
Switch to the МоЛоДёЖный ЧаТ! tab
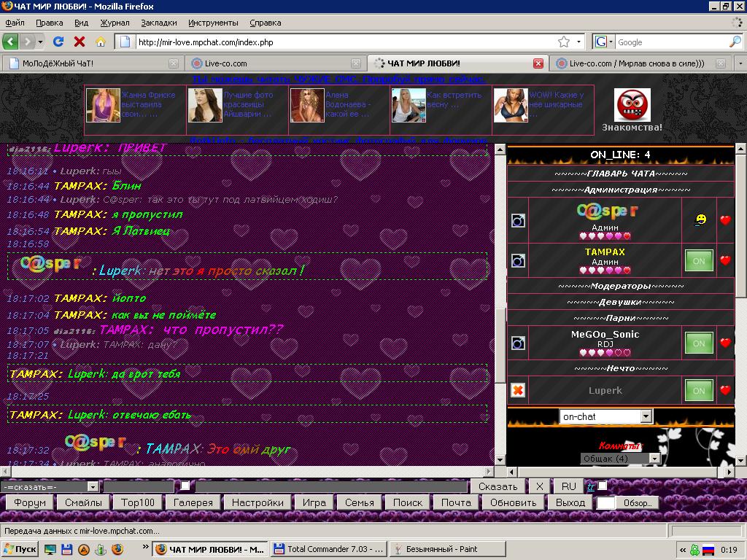click(91, 63)
